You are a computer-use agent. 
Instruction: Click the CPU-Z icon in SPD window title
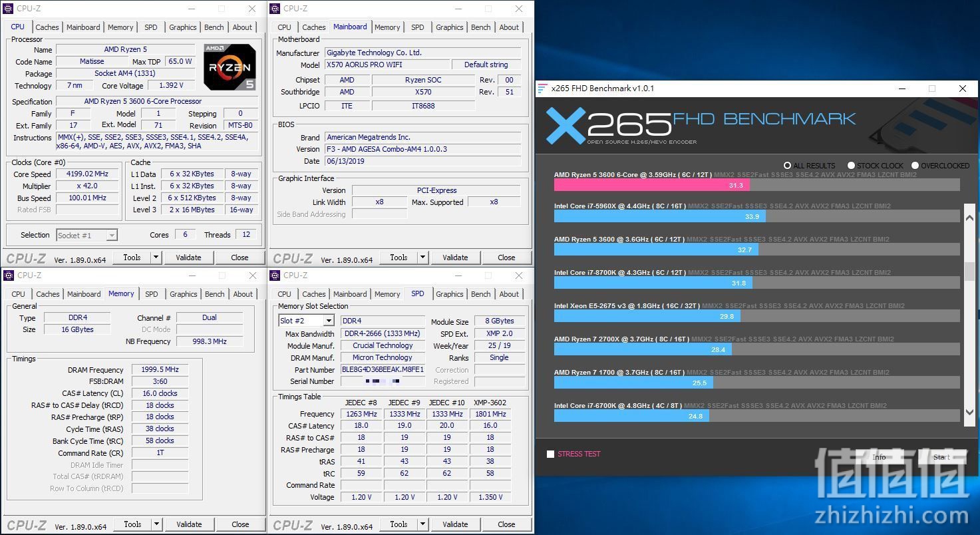(x=275, y=275)
